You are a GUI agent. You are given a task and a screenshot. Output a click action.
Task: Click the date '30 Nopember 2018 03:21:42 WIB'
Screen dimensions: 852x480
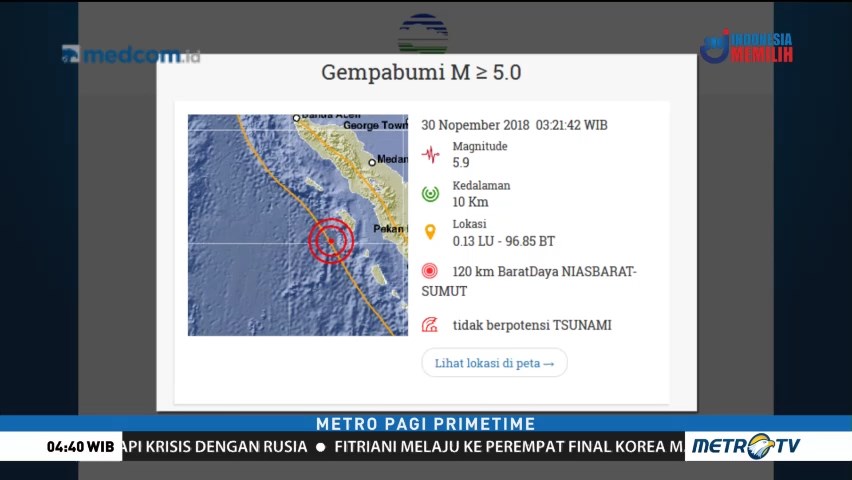(515, 125)
